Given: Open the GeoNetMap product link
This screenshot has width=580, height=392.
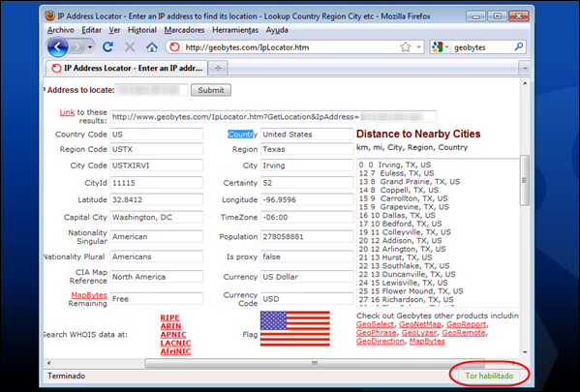Looking at the screenshot, I should click(420, 324).
